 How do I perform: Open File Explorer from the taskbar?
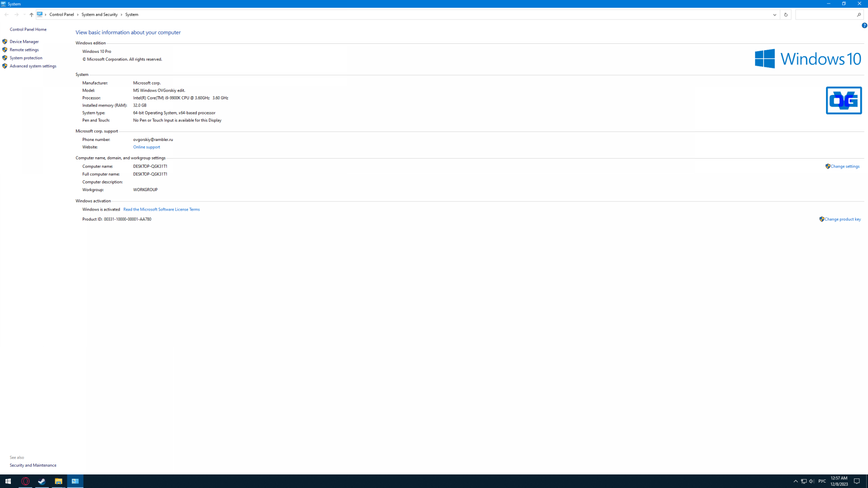pyautogui.click(x=58, y=481)
